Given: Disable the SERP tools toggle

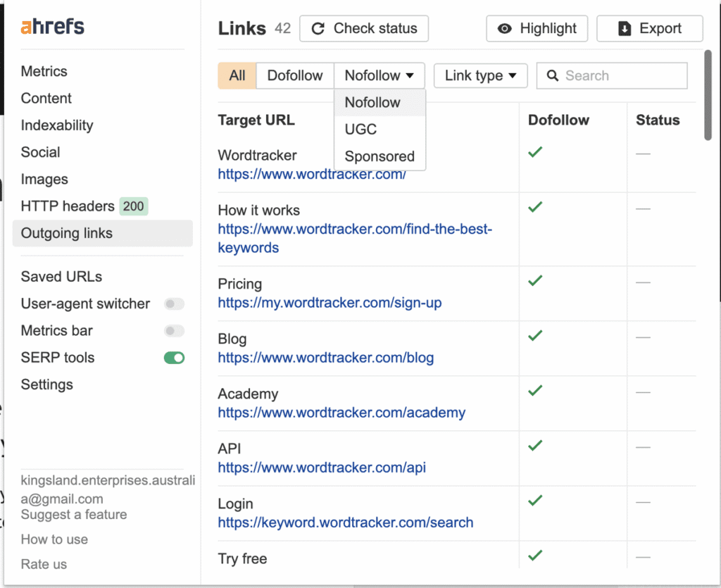Looking at the screenshot, I should pos(174,358).
